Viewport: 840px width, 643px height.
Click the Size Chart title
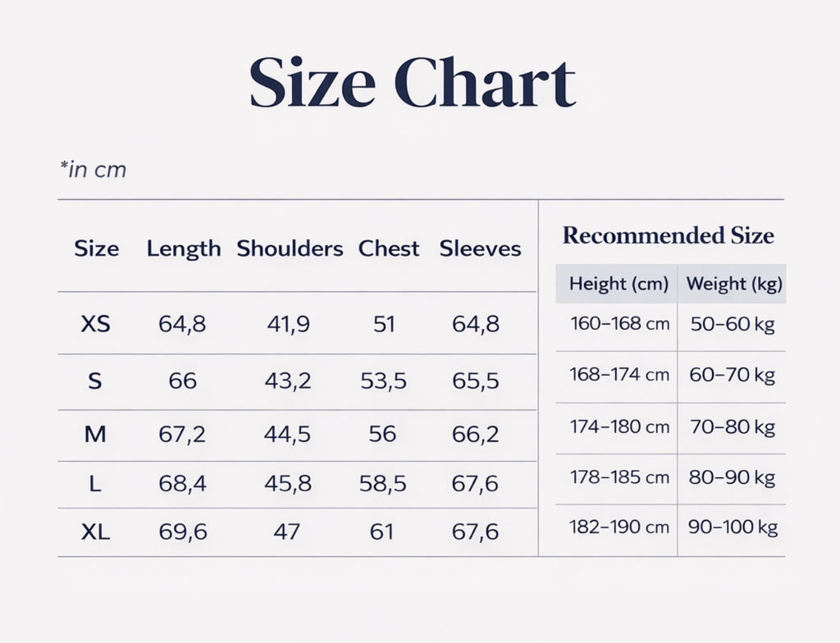click(412, 83)
